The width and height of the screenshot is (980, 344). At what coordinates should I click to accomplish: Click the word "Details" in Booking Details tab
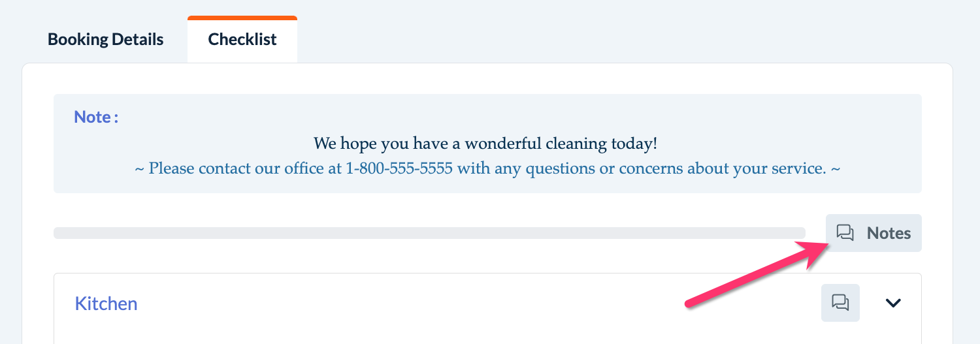point(137,39)
